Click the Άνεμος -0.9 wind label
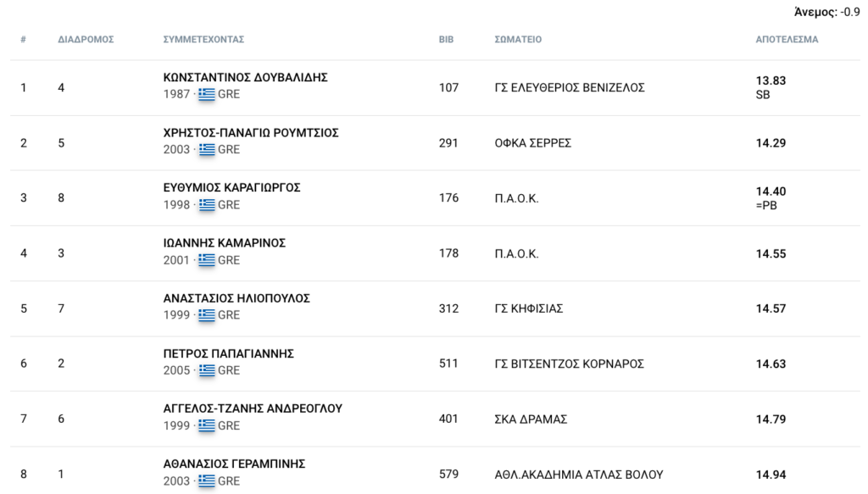868x494 pixels. click(x=827, y=12)
